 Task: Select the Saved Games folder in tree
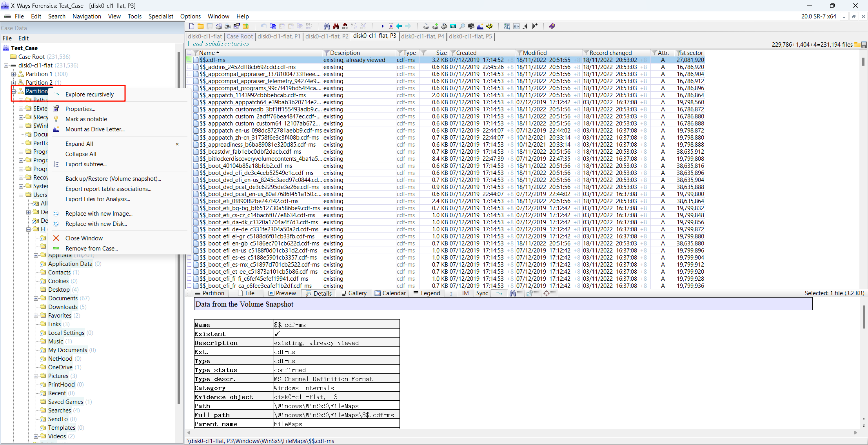click(65, 402)
